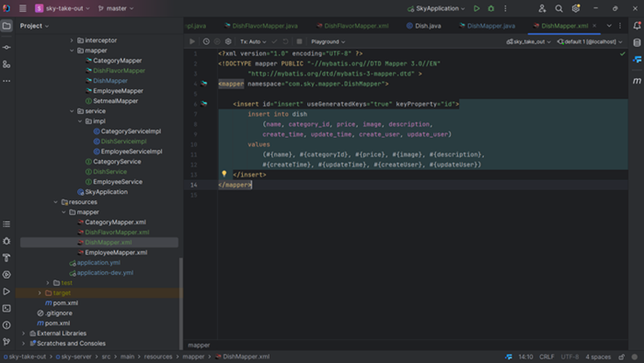Open the Build hammer tool window
Screen dimensions: 644x363
point(6,258)
